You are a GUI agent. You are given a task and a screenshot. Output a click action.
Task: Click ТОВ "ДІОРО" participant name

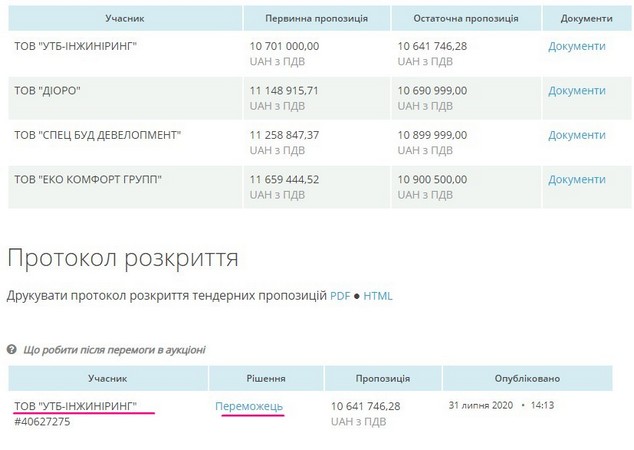(48, 91)
